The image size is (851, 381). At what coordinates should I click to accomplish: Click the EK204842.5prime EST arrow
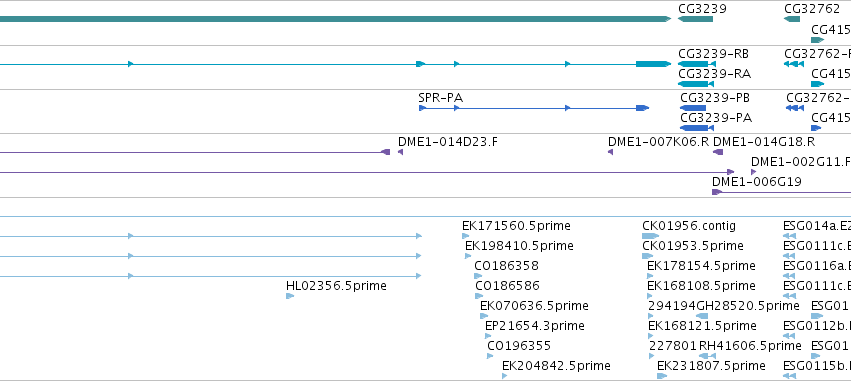[505, 376]
